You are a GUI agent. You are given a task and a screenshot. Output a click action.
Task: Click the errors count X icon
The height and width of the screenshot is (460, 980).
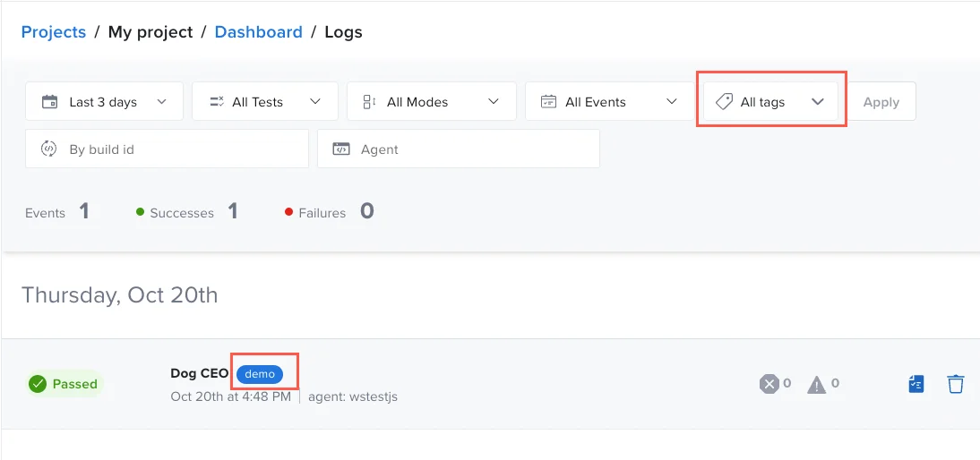point(769,384)
